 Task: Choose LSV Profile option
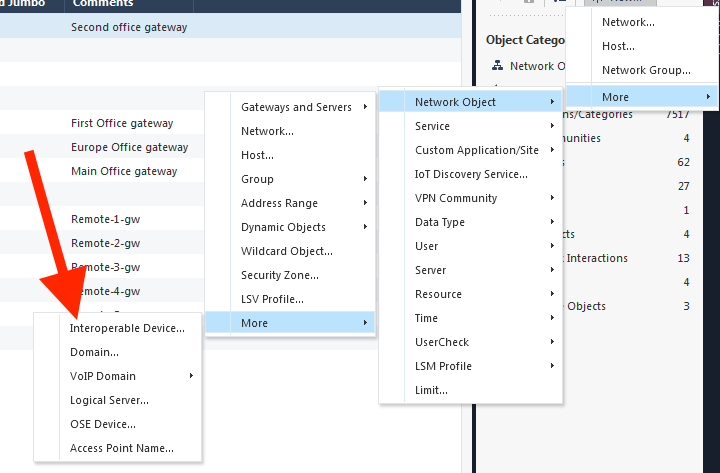click(272, 299)
